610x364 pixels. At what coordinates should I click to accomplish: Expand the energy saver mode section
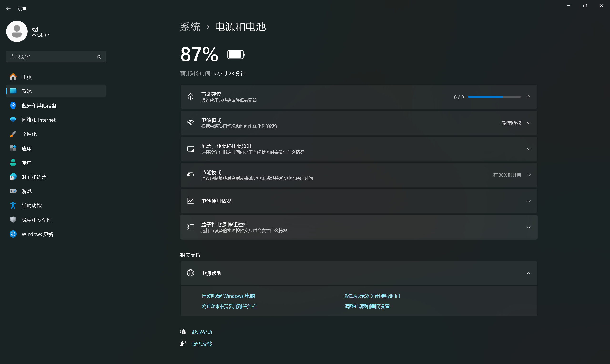coord(528,175)
